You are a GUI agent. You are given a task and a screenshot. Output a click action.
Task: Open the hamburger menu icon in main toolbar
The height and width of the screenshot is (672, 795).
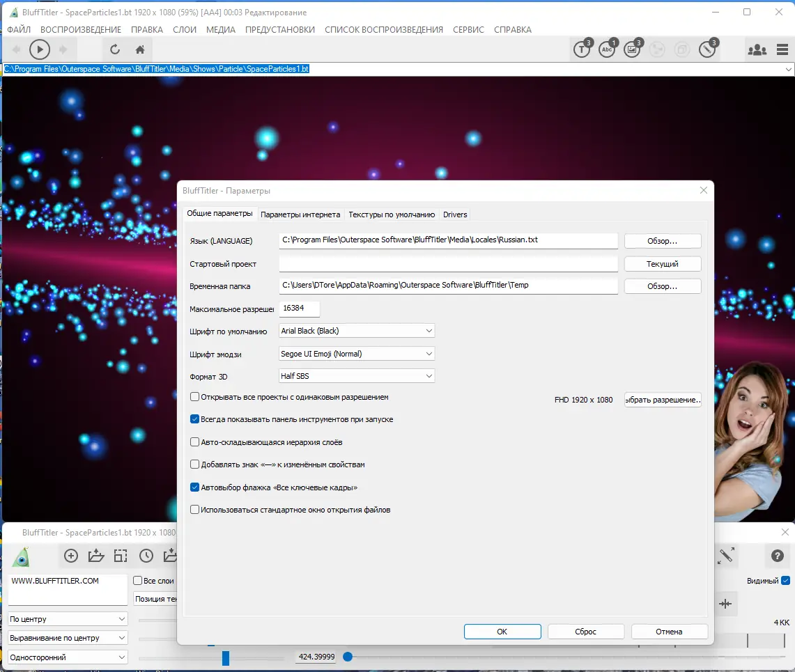point(782,49)
